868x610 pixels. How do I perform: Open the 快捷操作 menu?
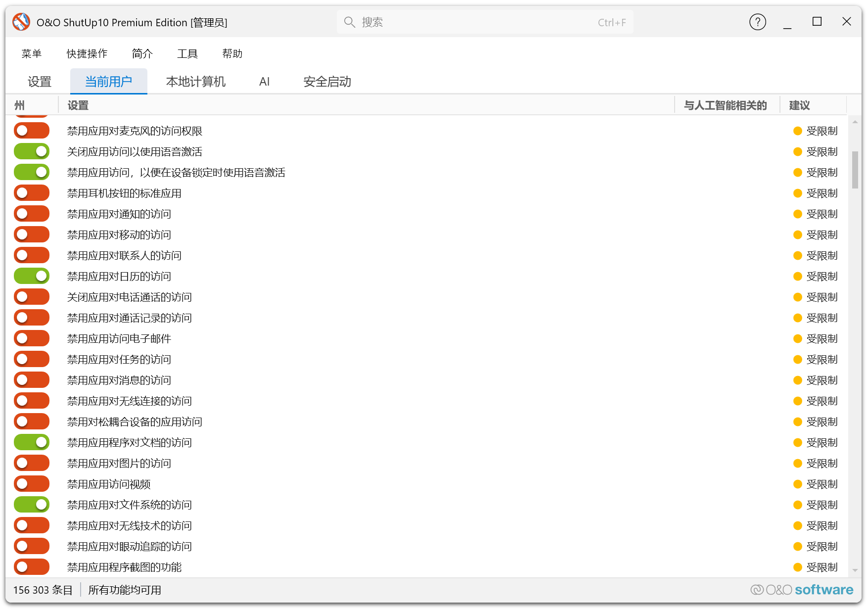pyautogui.click(x=87, y=53)
